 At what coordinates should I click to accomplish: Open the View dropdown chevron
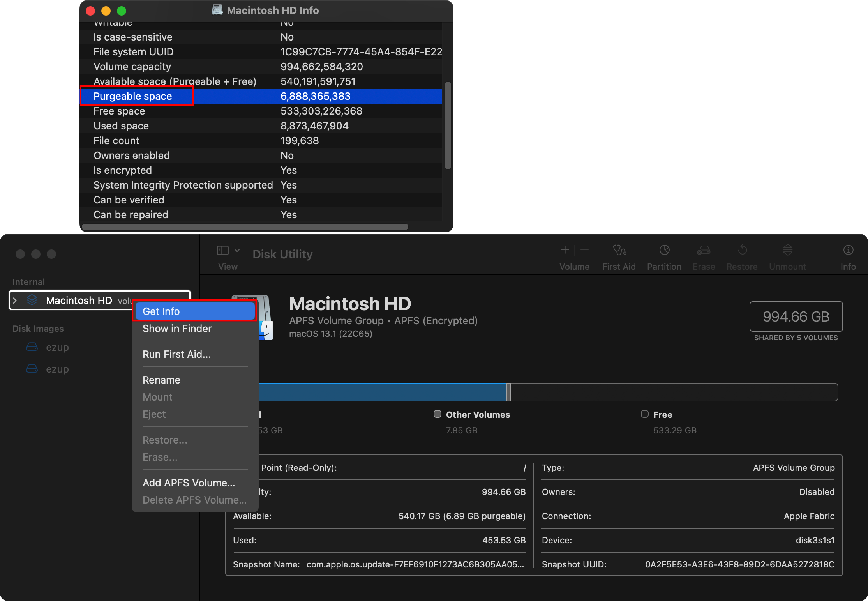(x=237, y=250)
